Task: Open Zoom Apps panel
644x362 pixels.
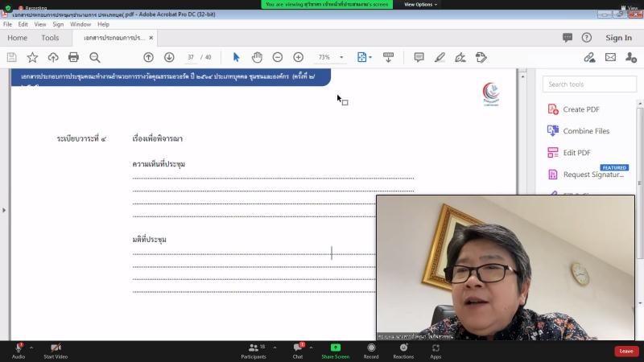Action: pyautogui.click(x=436, y=352)
